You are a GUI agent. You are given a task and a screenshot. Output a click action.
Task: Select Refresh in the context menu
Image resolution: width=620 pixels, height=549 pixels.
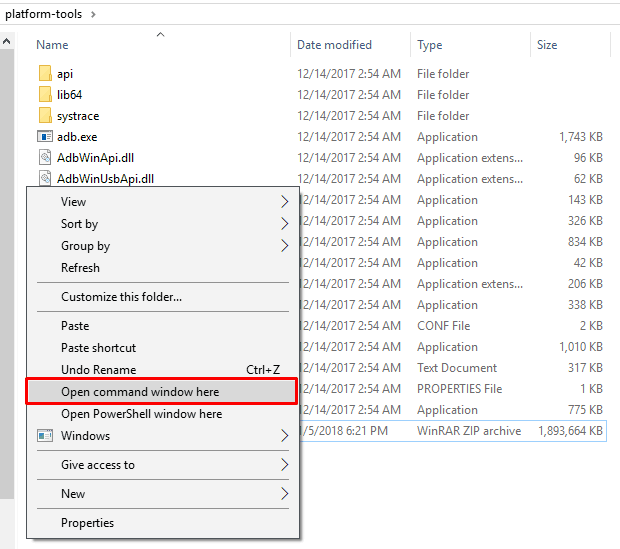(161, 268)
